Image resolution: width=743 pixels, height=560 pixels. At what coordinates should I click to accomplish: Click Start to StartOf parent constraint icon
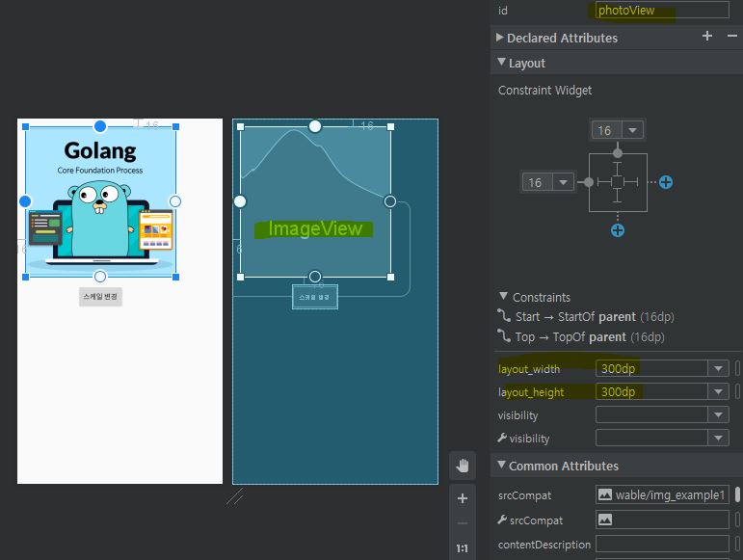504,315
